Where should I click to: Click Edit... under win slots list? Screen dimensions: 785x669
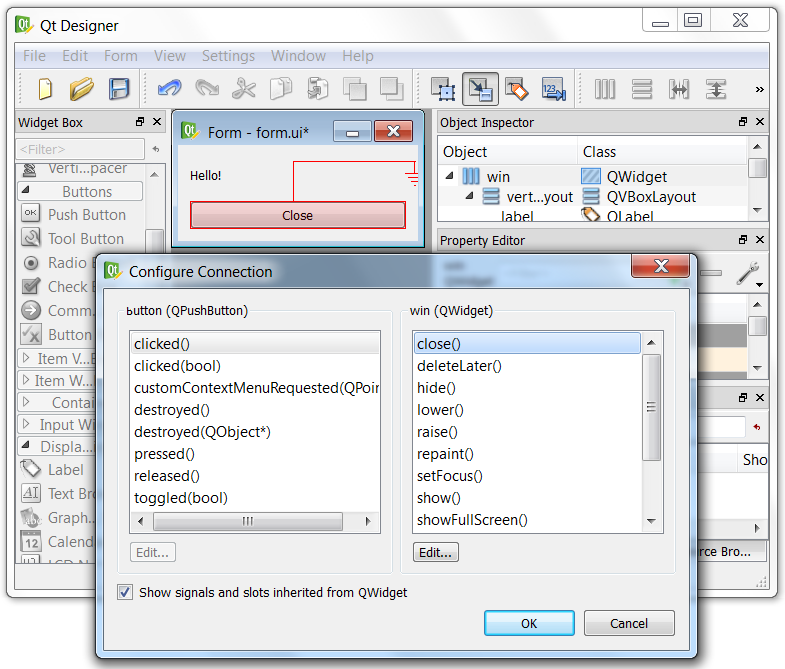coord(436,552)
